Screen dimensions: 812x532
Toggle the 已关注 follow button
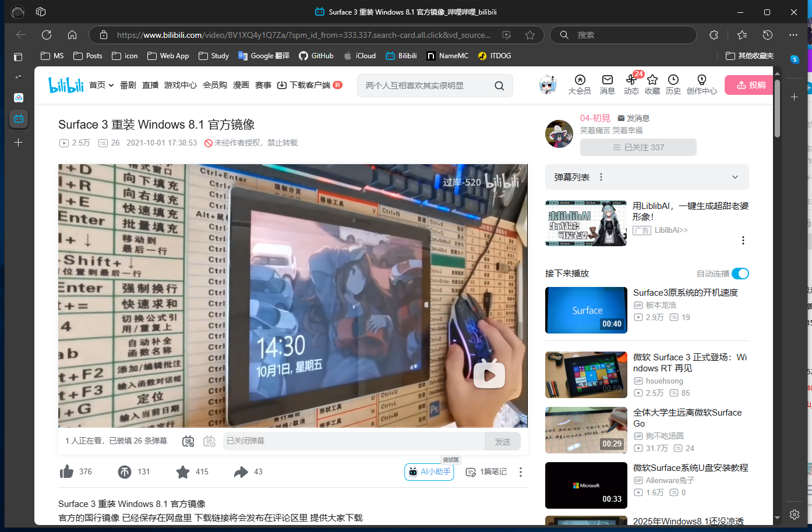[x=638, y=147]
